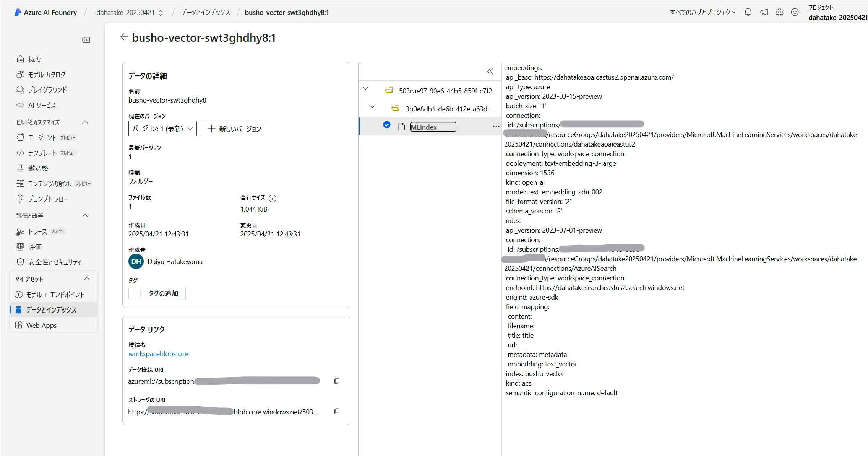Collapse the file tree panel
The height and width of the screenshot is (456, 868).
point(490,72)
